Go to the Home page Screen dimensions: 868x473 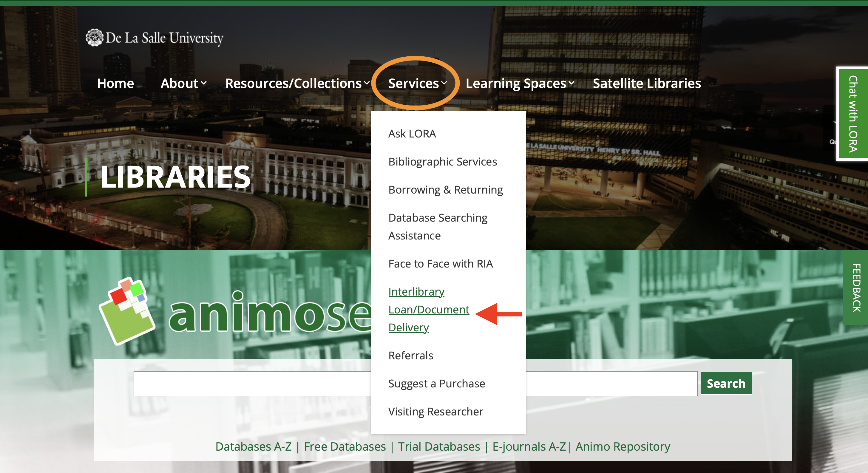115,84
